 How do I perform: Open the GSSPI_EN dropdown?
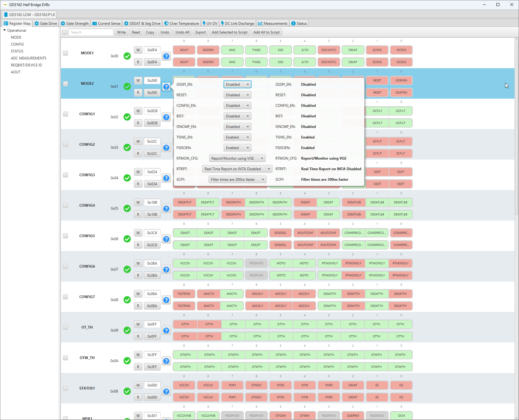tap(237, 84)
